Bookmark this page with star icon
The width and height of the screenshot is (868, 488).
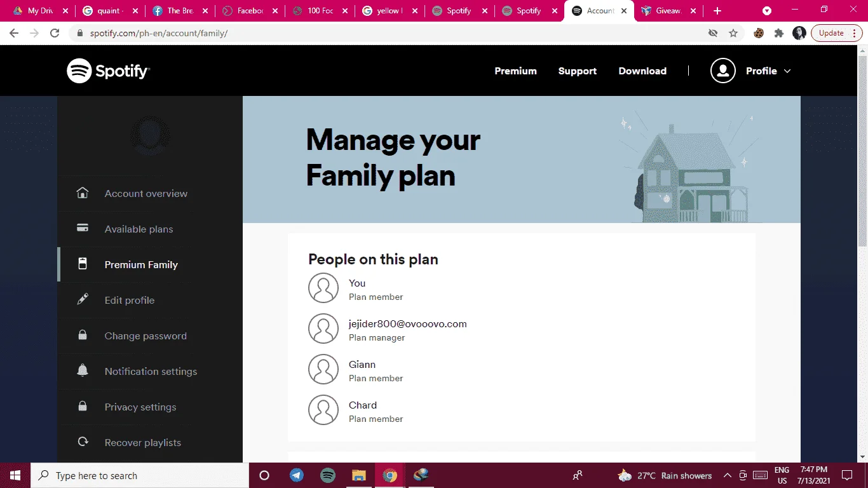pos(733,33)
